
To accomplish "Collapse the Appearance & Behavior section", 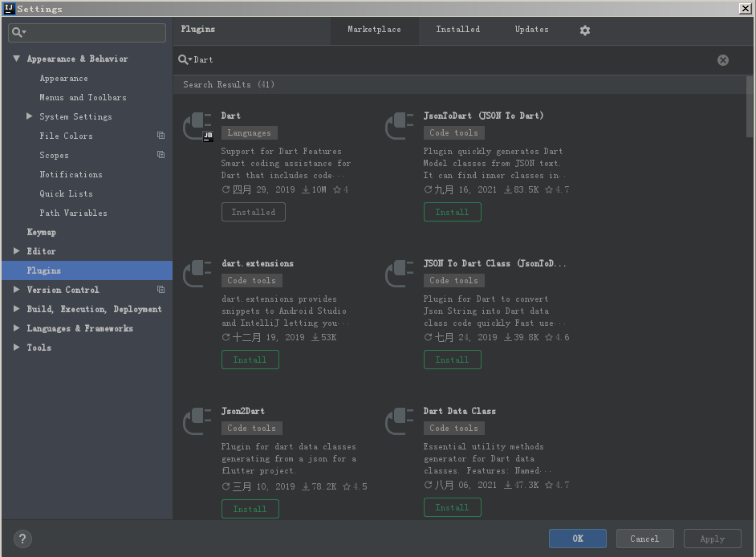I will [16, 59].
